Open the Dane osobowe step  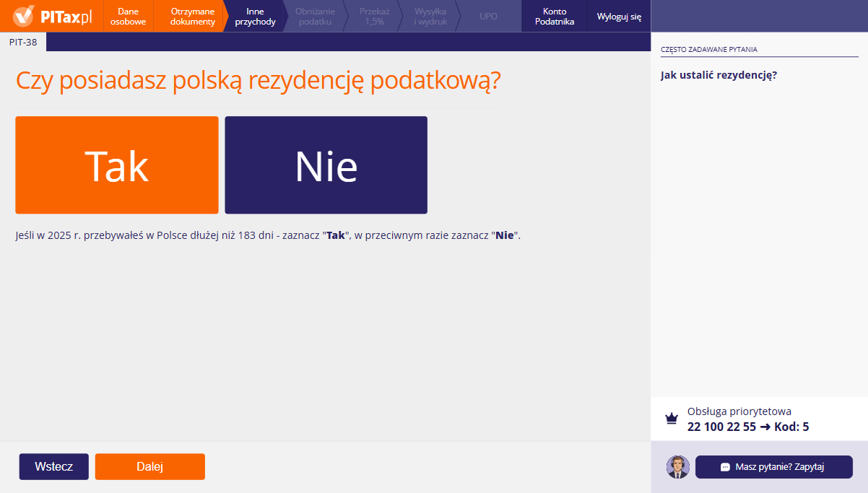128,16
